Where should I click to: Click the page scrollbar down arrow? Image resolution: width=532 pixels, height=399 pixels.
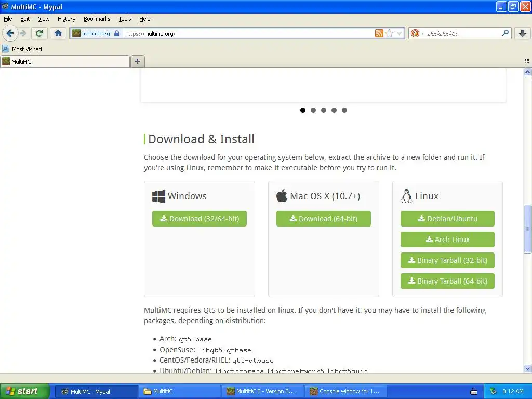[527, 368]
